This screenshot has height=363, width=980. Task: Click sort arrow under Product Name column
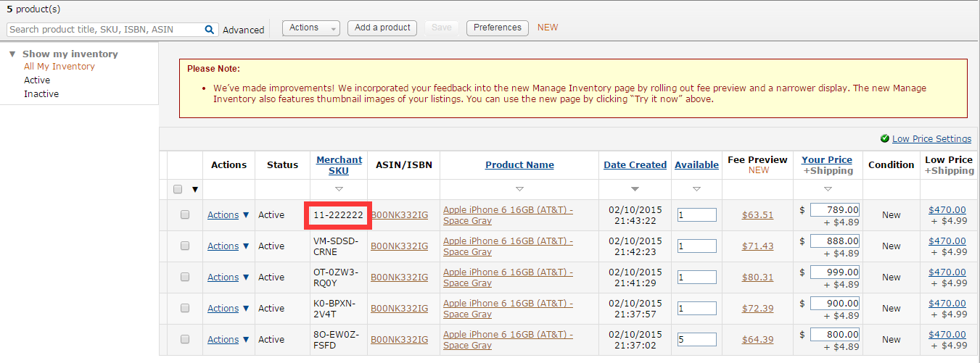pyautogui.click(x=519, y=189)
